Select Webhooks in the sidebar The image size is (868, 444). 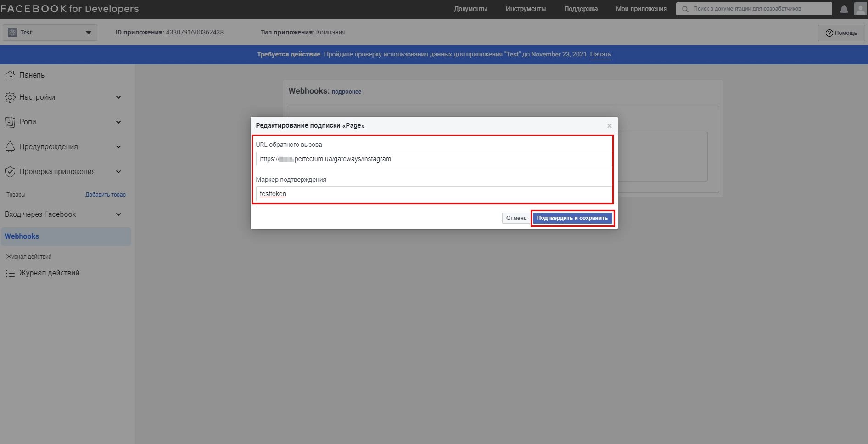click(x=66, y=236)
